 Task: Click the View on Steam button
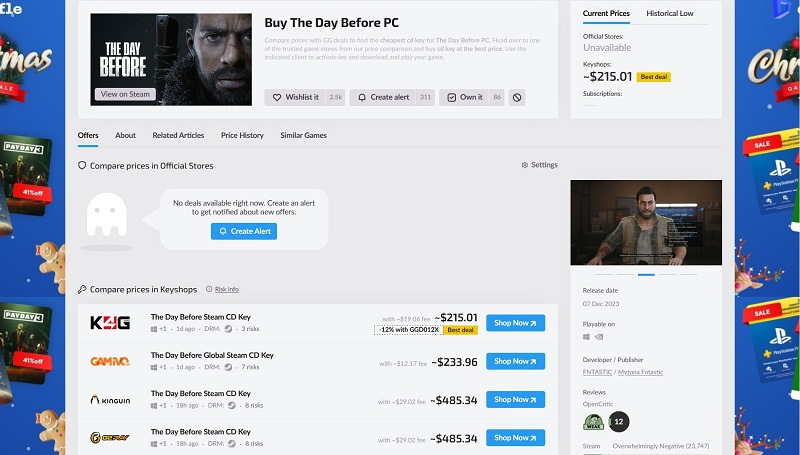tap(125, 94)
